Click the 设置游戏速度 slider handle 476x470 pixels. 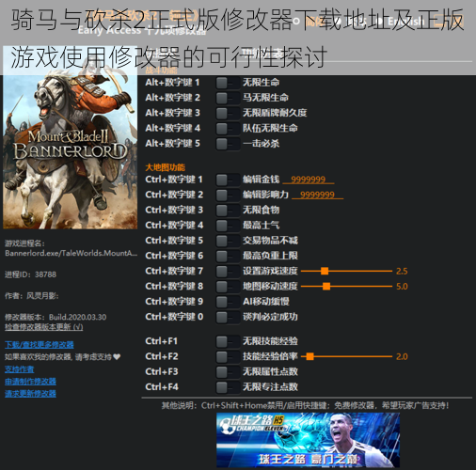pos(325,271)
